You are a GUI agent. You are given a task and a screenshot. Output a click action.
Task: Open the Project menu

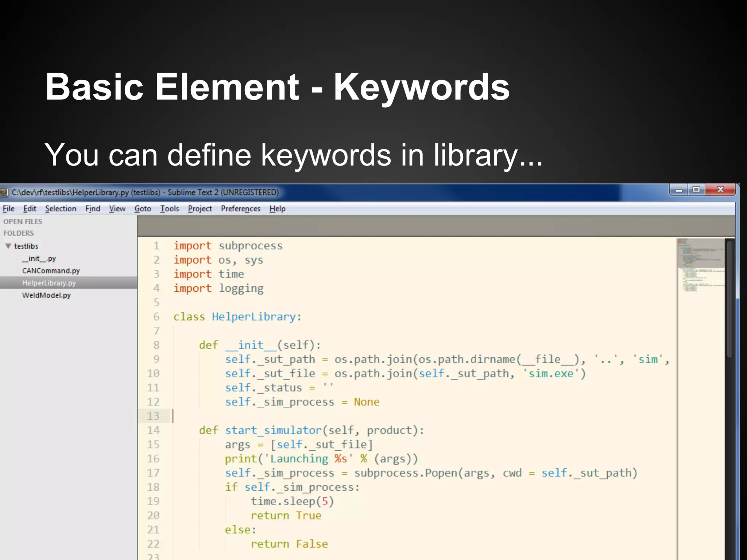pos(200,209)
